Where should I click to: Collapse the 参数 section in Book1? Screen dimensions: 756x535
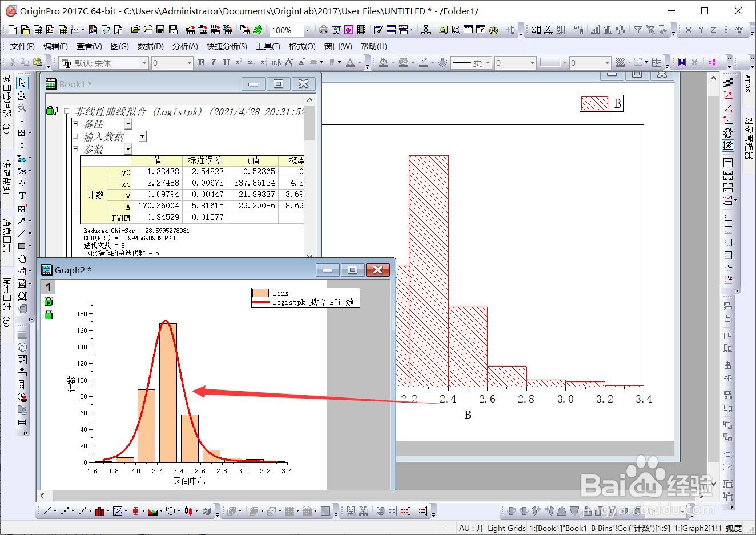click(x=75, y=149)
